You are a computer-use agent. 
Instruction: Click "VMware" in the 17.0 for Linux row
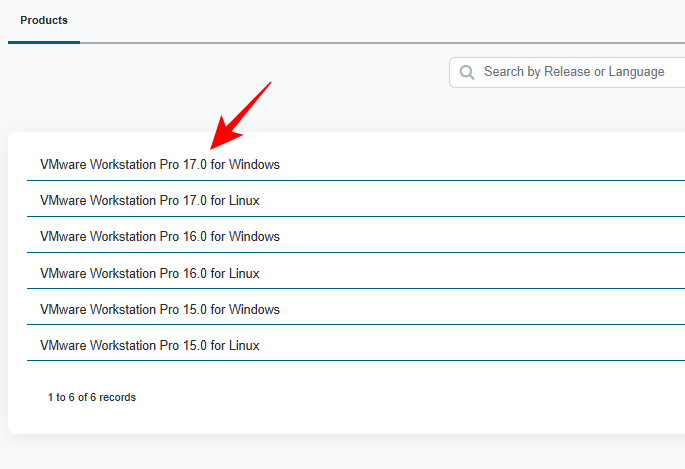coord(63,200)
